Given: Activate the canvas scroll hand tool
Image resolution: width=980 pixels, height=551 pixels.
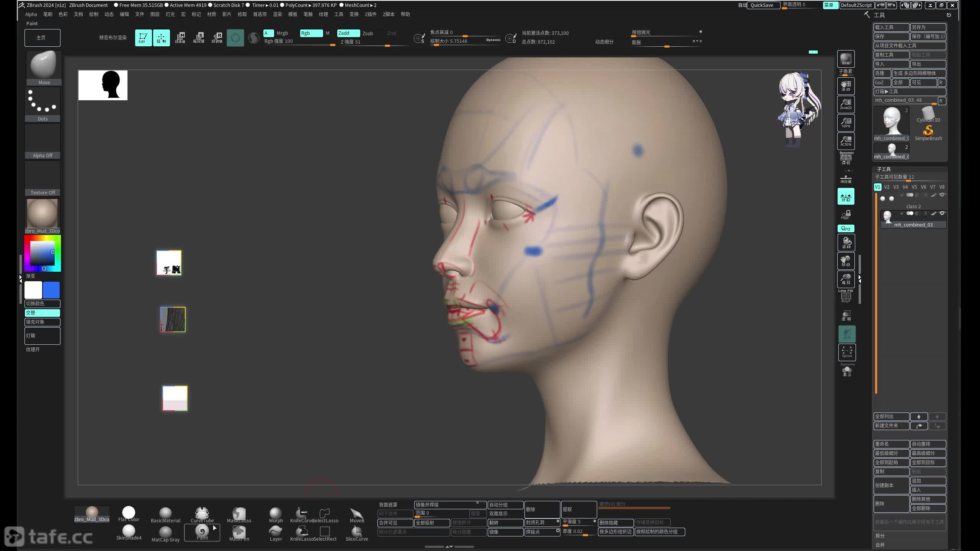Looking at the screenshot, I should (846, 86).
